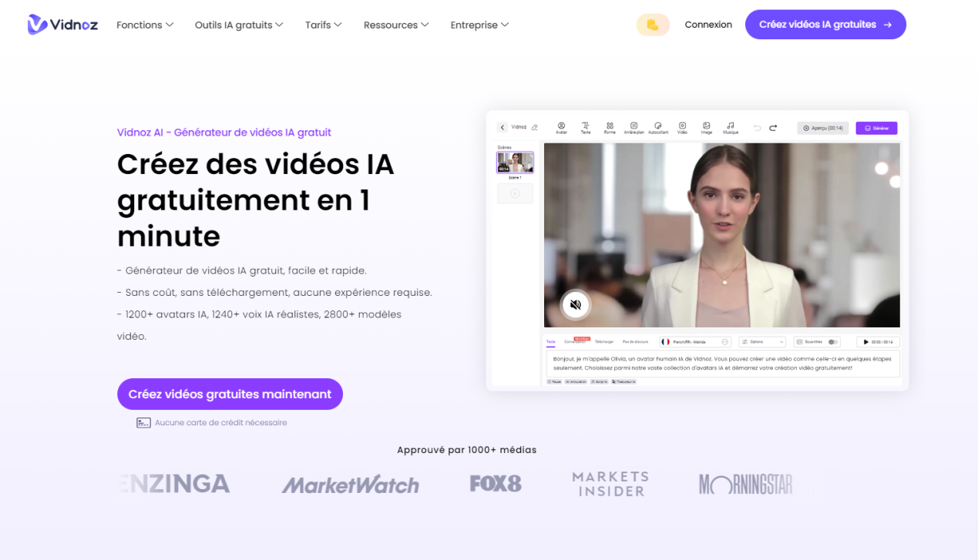Image resolution: width=978 pixels, height=560 pixels.
Task: Unmute the video with the speaker icon
Action: point(575,305)
